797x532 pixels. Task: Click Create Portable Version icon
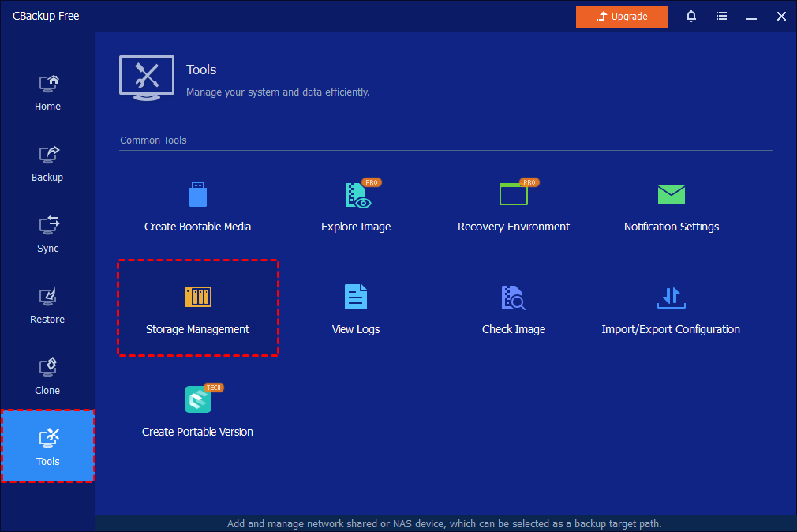(x=197, y=400)
